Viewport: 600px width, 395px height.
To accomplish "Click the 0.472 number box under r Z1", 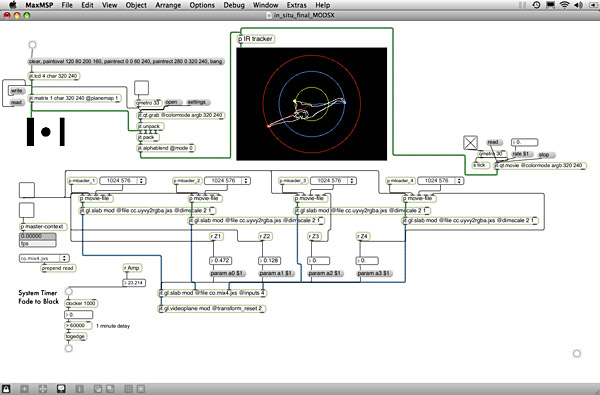I will click(x=220, y=261).
